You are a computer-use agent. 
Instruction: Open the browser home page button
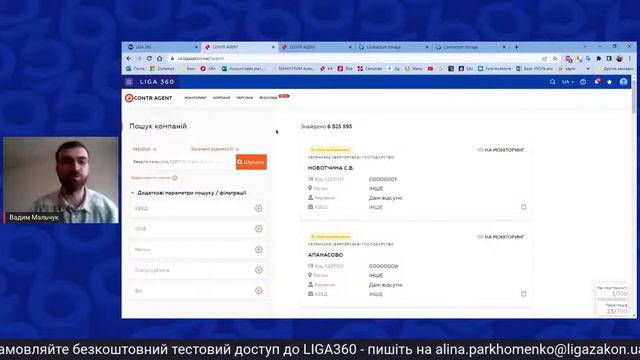(x=160, y=58)
